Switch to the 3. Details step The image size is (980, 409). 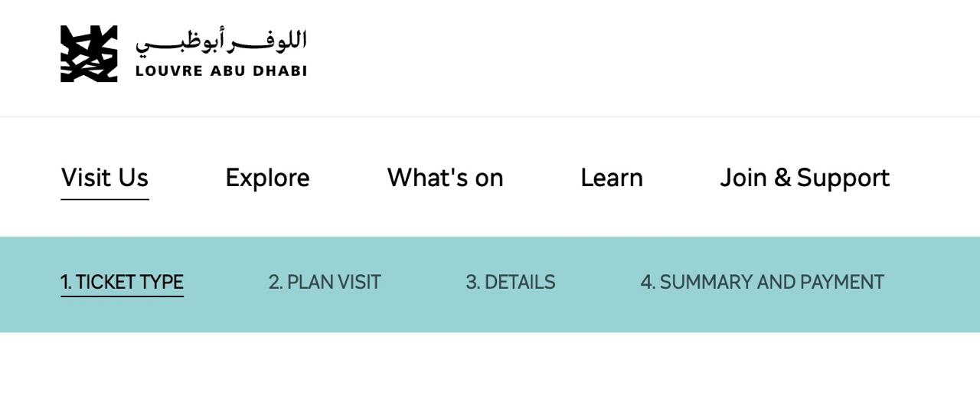point(511,283)
